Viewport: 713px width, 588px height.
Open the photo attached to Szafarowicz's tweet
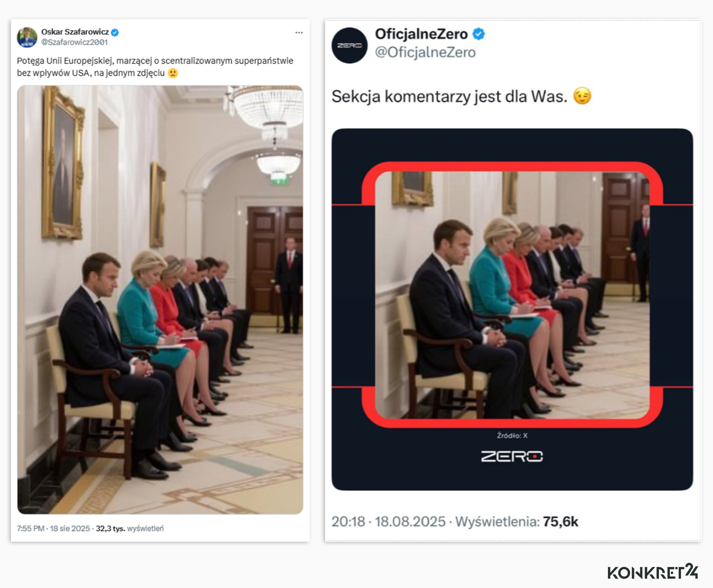160,299
